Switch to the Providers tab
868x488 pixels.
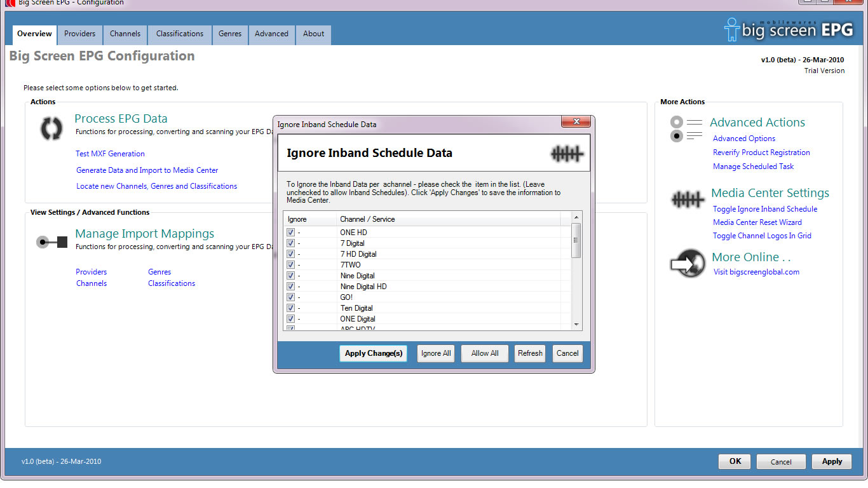pyautogui.click(x=79, y=34)
